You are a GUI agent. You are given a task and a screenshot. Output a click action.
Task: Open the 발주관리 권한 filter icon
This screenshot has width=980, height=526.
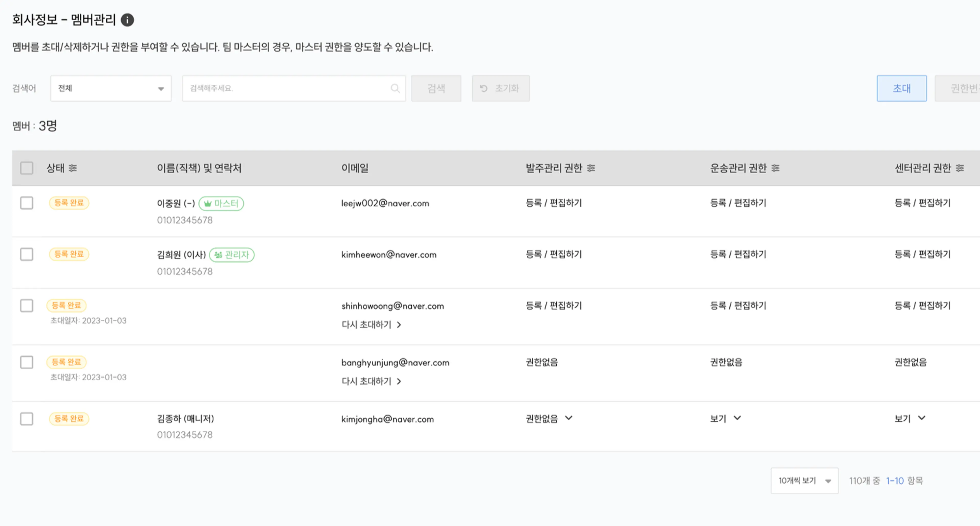(x=591, y=168)
